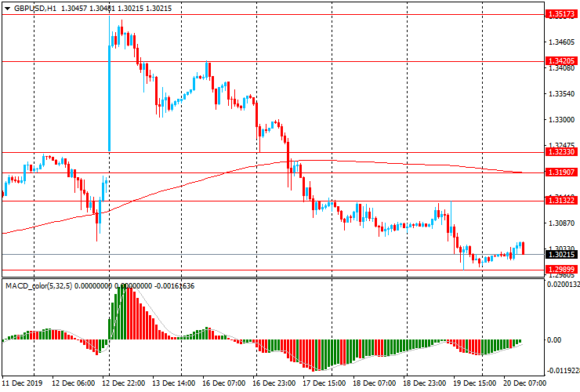
Task: Select the 19 Dec 15:00 time marker
Action: coord(474,383)
